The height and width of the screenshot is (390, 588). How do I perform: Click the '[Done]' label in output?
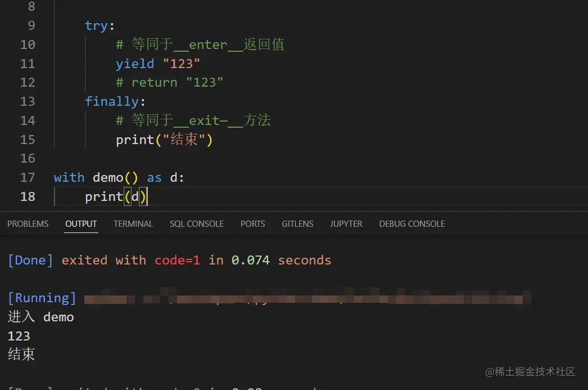(30, 260)
